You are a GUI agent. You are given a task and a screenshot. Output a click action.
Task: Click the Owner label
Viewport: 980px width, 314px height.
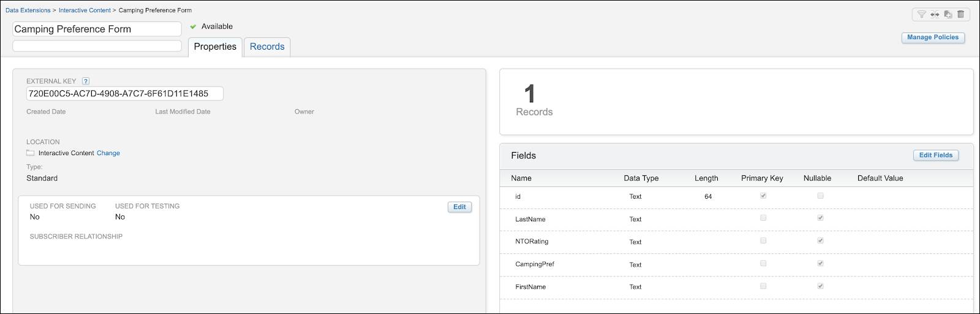coord(304,112)
